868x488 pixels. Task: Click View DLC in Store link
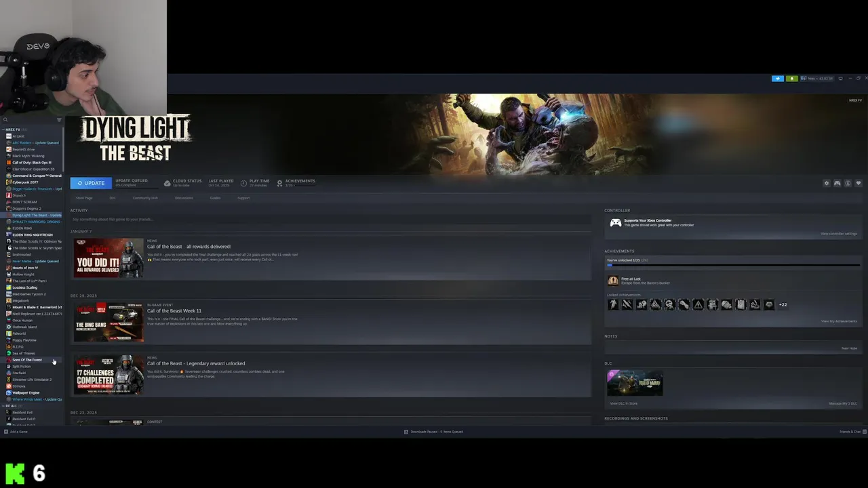pos(624,403)
